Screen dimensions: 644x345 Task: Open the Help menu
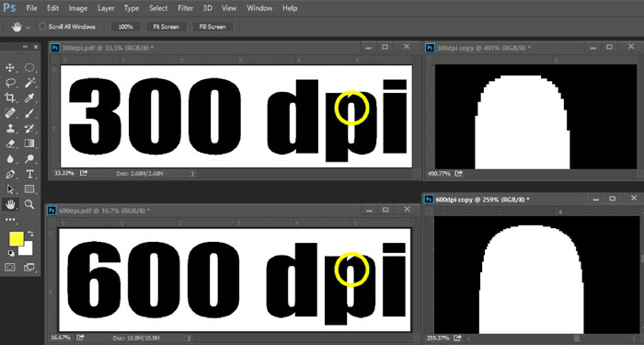290,8
